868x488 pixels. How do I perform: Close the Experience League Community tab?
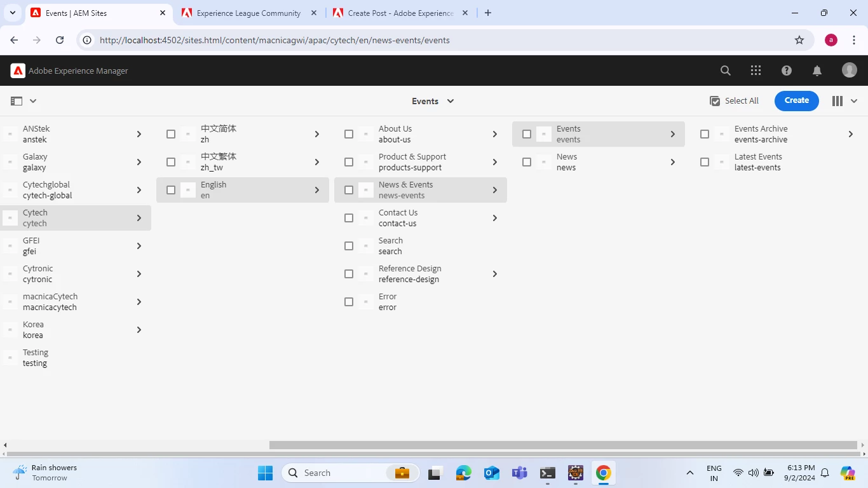point(314,13)
